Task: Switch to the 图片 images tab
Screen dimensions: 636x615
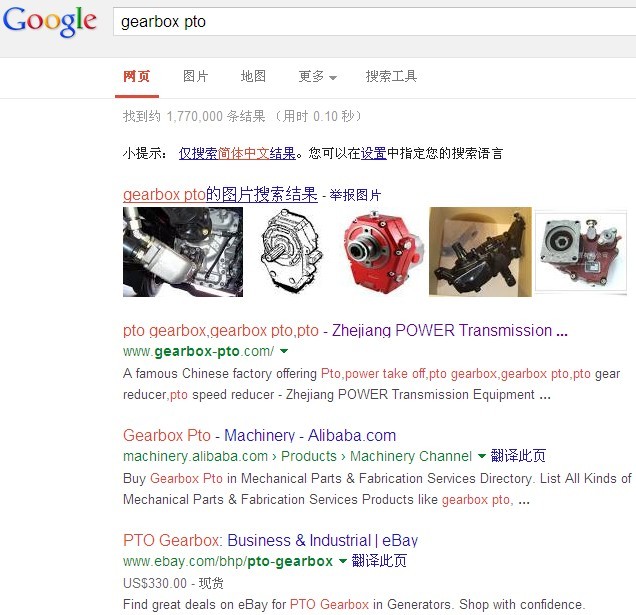Action: (196, 76)
